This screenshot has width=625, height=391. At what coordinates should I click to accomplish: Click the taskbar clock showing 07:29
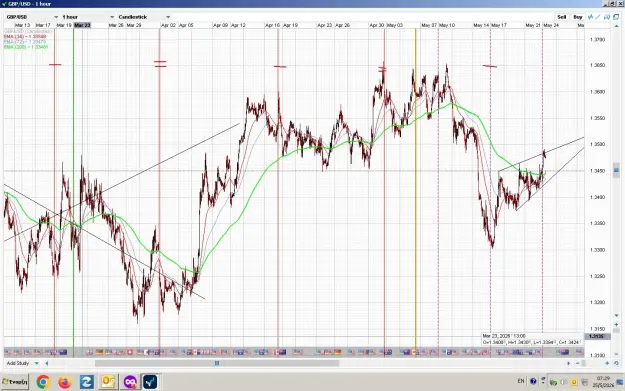click(x=603, y=378)
